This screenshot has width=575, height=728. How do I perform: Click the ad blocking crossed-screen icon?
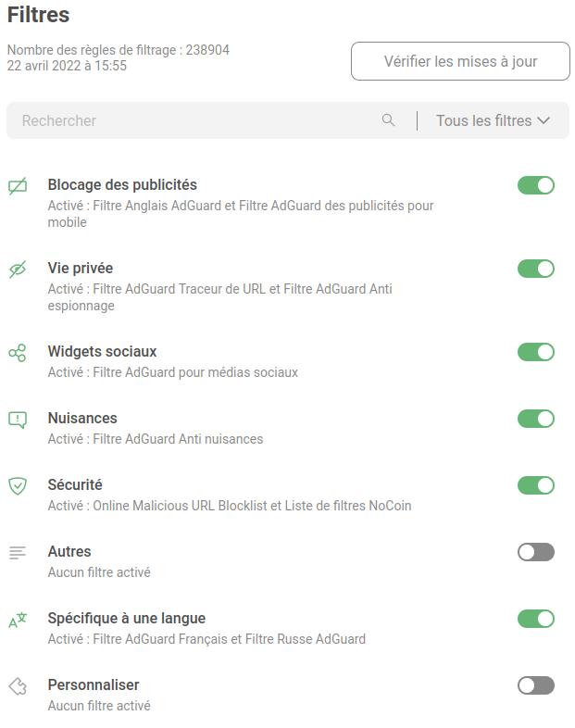(18, 186)
